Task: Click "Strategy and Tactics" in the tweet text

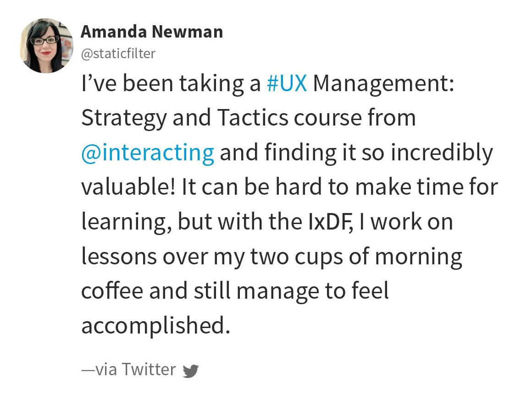Action: tap(184, 119)
